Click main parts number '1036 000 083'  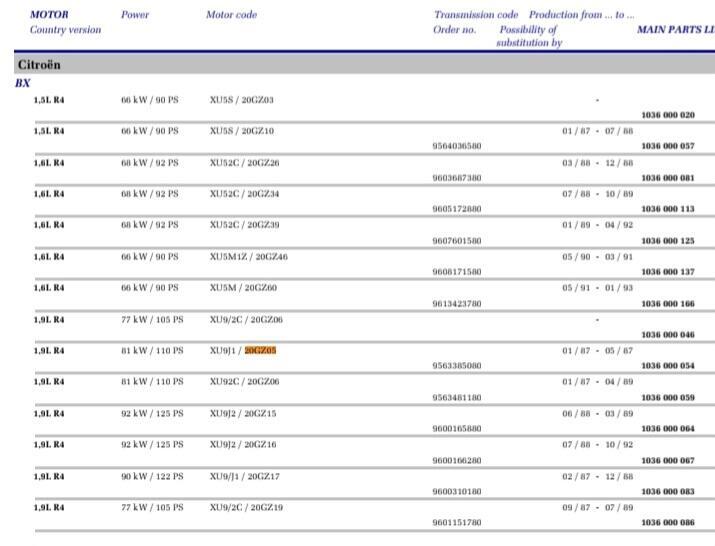[x=668, y=492]
